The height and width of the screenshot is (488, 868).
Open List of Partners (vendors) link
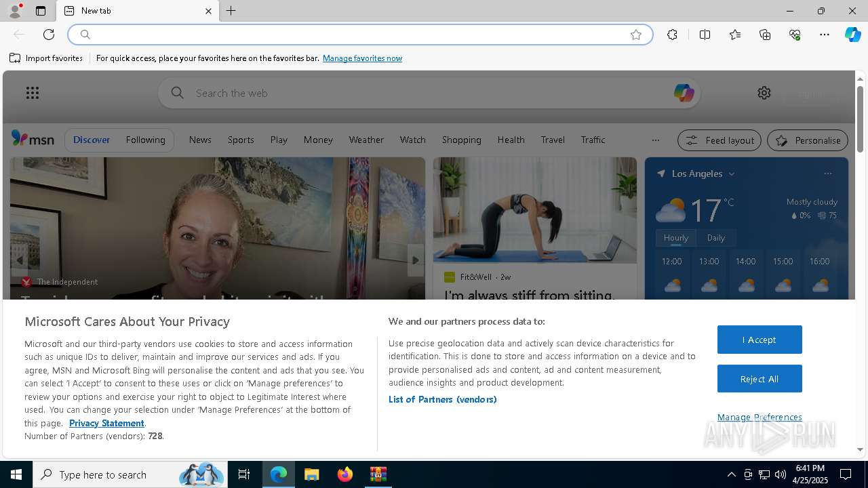pos(443,399)
